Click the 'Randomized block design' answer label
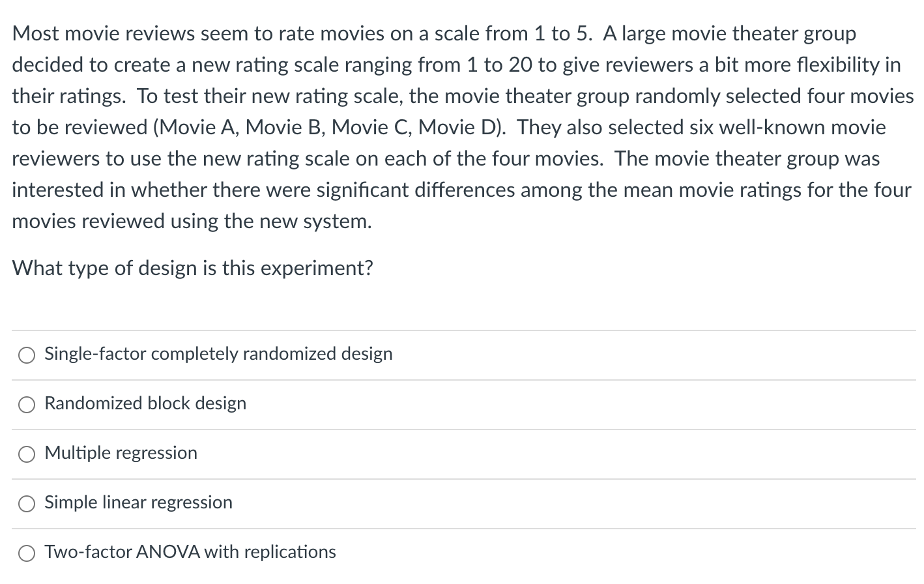This screenshot has width=924, height=584. coord(145,403)
